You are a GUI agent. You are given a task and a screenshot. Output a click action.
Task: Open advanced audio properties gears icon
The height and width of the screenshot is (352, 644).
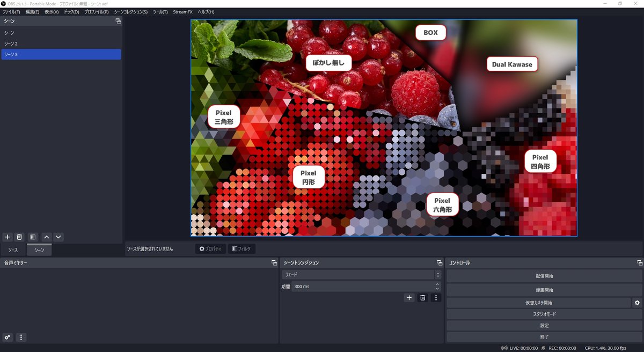[8, 338]
